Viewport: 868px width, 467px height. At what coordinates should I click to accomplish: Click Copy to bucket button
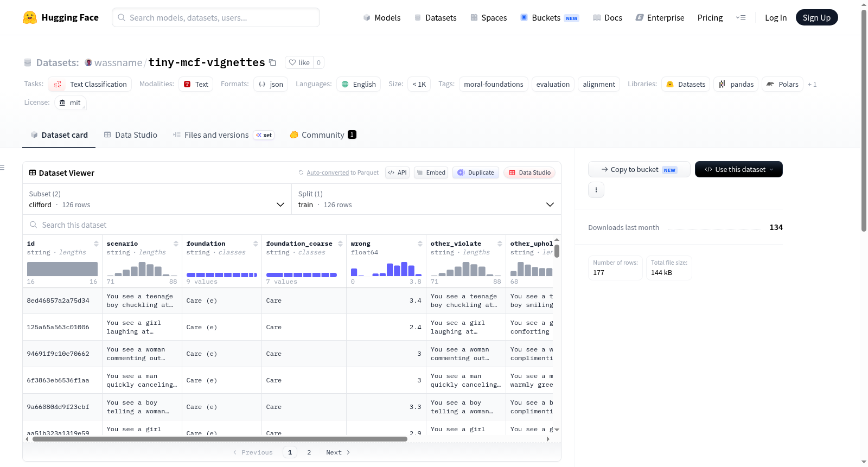click(x=639, y=169)
